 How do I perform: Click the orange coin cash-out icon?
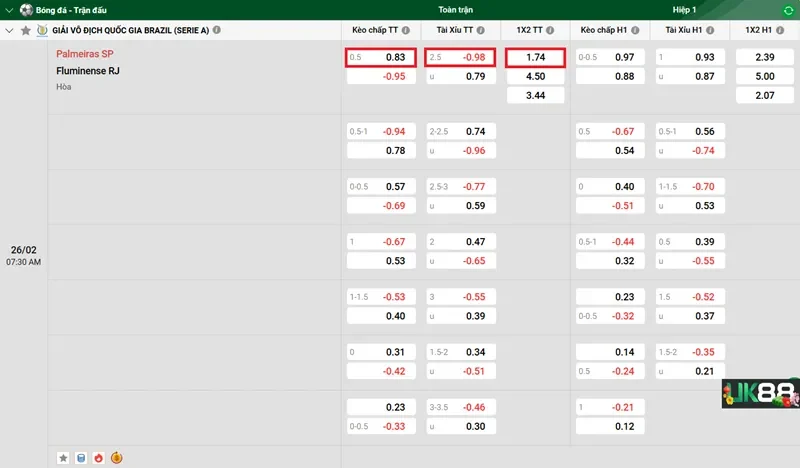tap(117, 458)
